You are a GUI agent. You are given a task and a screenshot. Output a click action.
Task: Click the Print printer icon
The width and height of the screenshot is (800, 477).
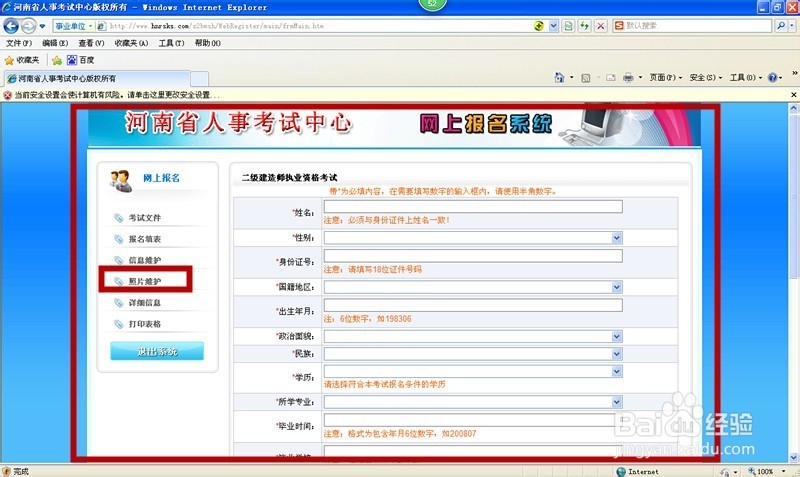coord(628,78)
